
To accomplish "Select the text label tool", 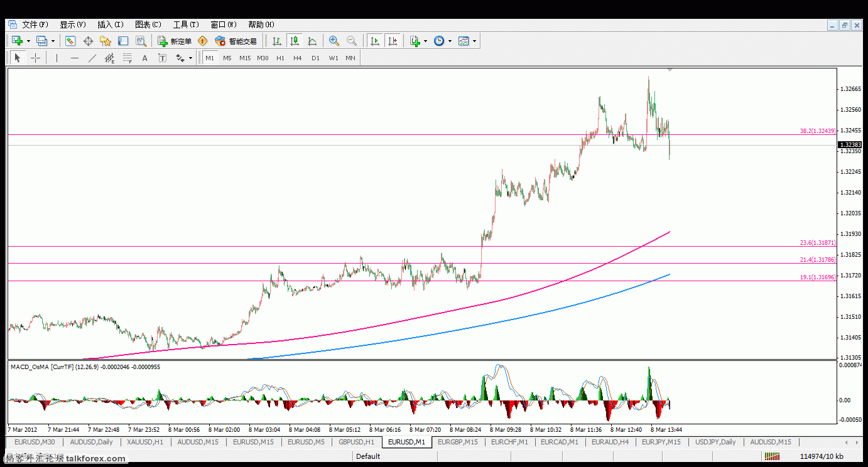I will [162, 58].
